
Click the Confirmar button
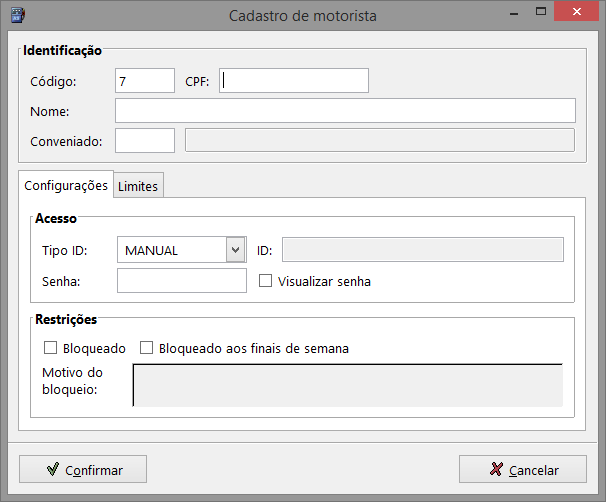83,469
